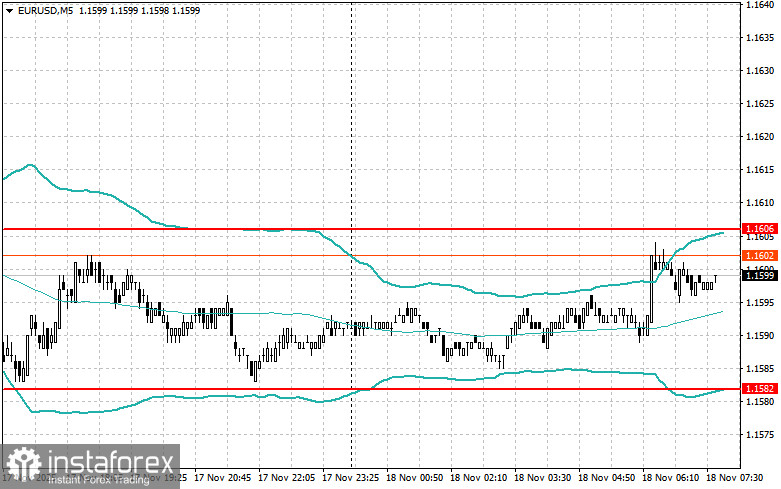
Task: Select the 1.1620 price axis value
Action: (x=760, y=136)
